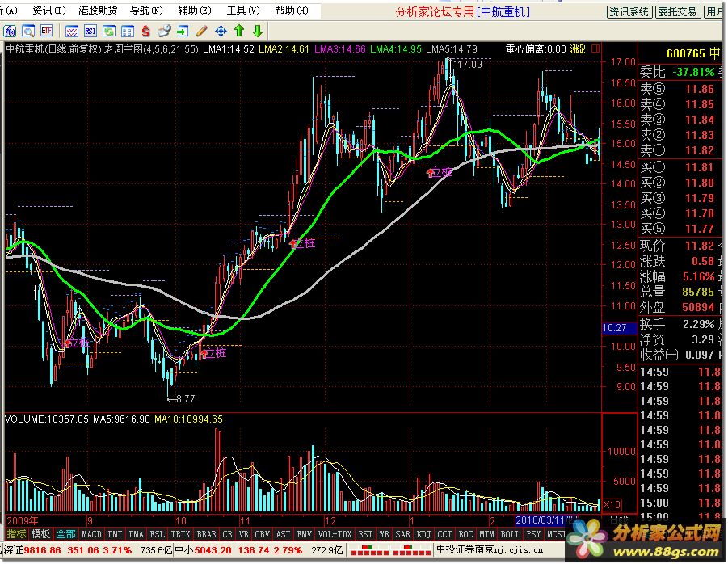Click the 600765 stock code
This screenshot has height=564, width=728.
pyautogui.click(x=686, y=53)
